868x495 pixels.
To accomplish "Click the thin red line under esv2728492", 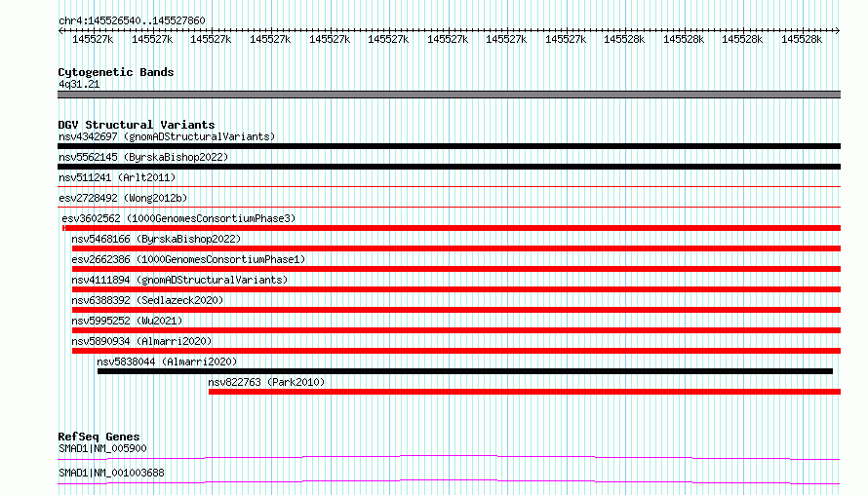I will pos(449,208).
